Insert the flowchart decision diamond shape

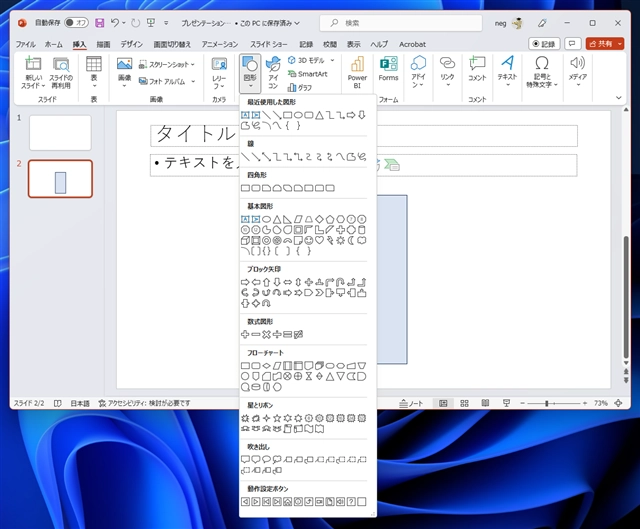coord(267,366)
